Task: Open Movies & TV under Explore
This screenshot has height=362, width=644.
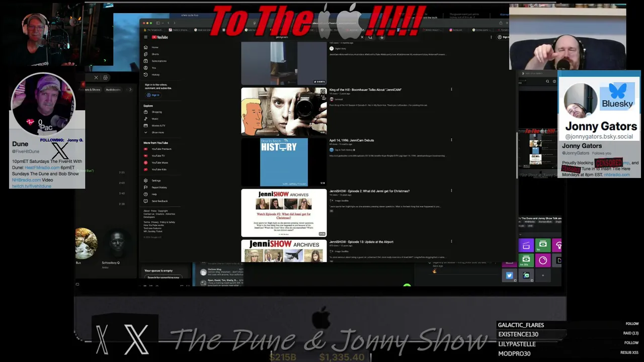Action: pyautogui.click(x=155, y=126)
